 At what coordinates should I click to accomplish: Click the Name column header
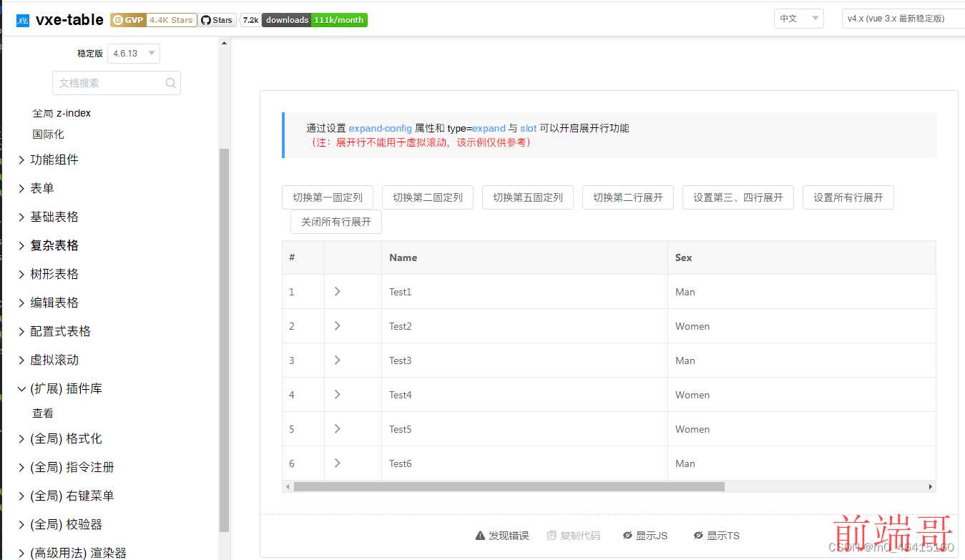point(524,257)
